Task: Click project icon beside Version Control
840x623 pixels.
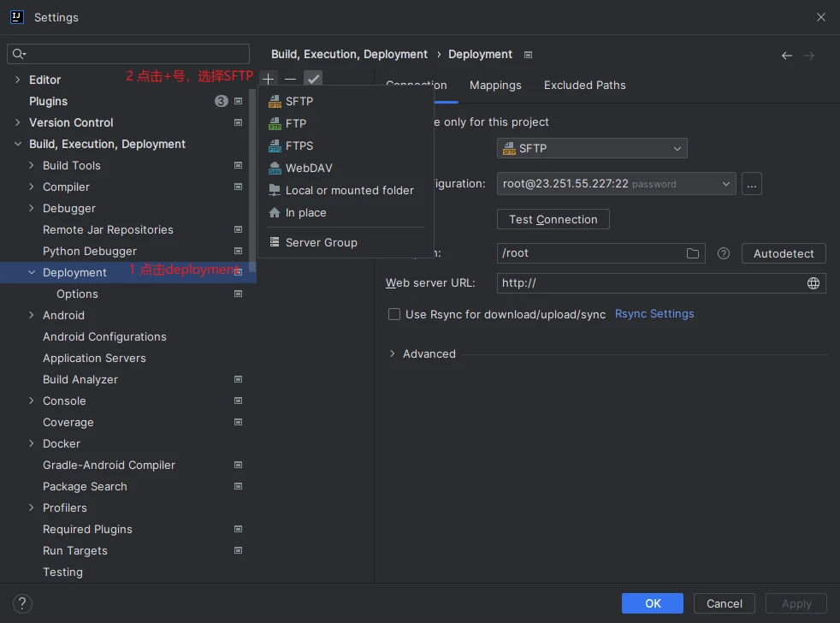Action: click(x=239, y=122)
